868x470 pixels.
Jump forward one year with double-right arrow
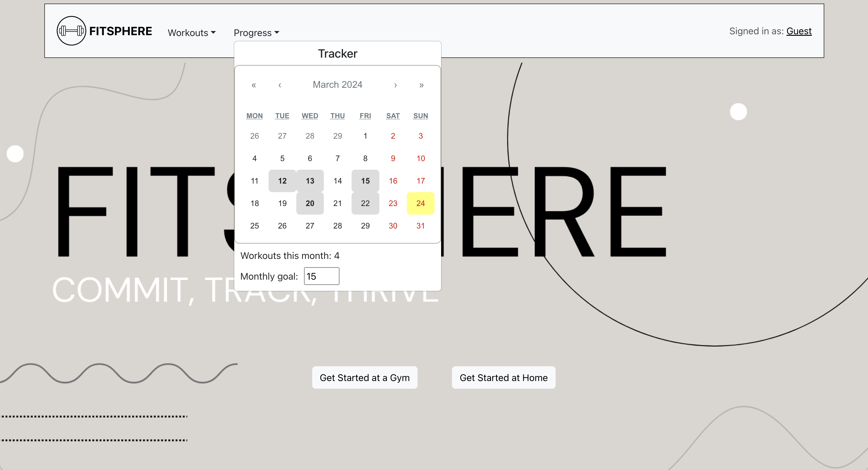[421, 85]
